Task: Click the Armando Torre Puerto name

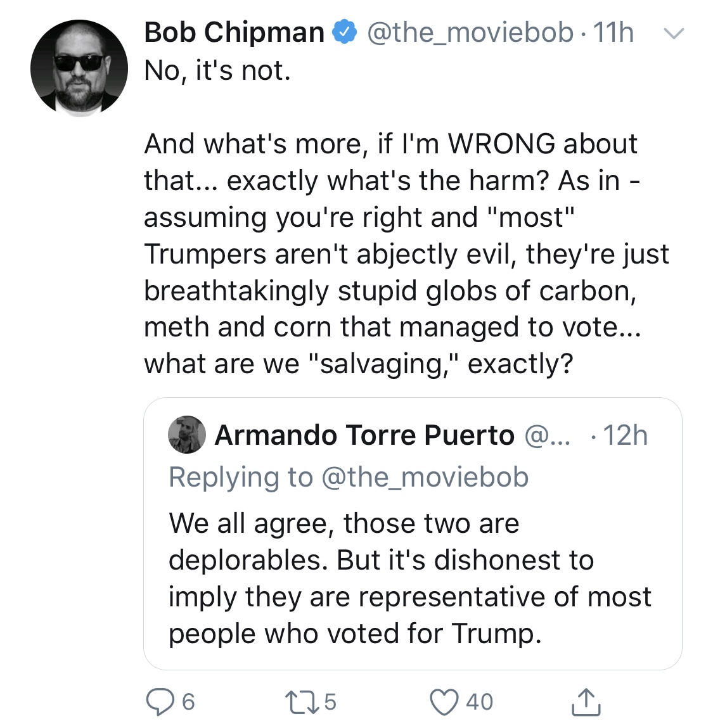Action: 364,435
